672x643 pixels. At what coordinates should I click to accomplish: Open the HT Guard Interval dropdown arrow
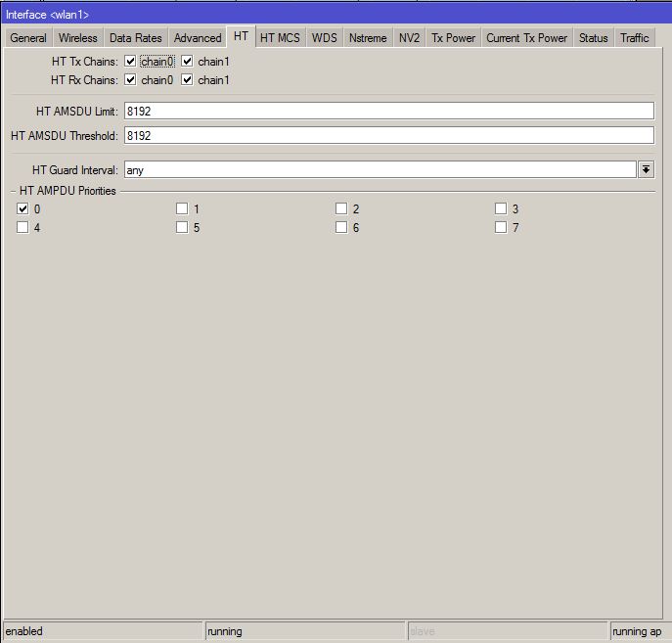(x=646, y=169)
